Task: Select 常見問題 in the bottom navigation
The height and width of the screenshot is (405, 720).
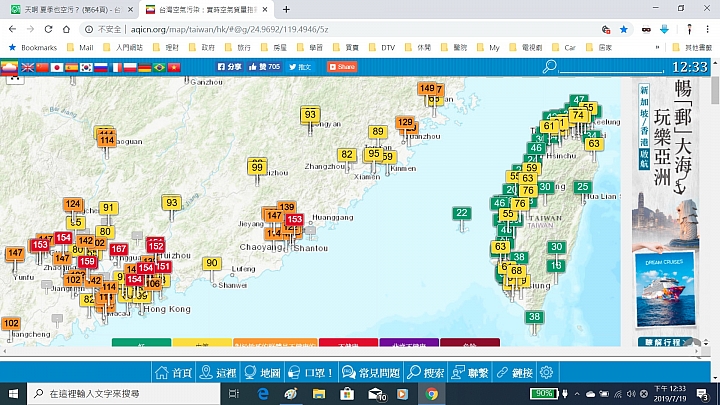Action: (x=374, y=372)
